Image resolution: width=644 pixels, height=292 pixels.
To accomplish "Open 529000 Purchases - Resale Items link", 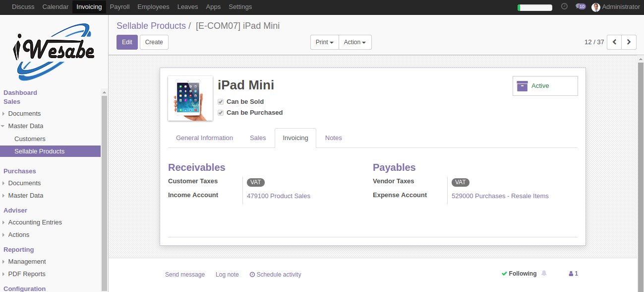I will pyautogui.click(x=500, y=196).
